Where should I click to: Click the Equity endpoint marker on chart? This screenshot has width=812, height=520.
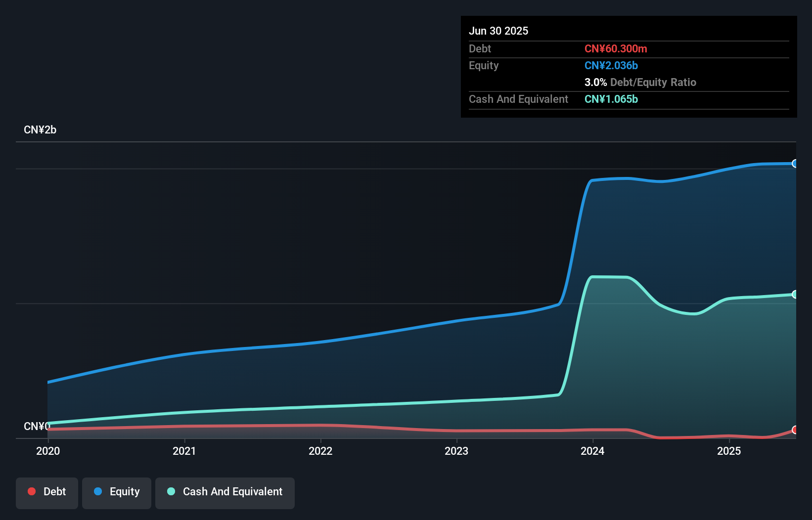(795, 164)
